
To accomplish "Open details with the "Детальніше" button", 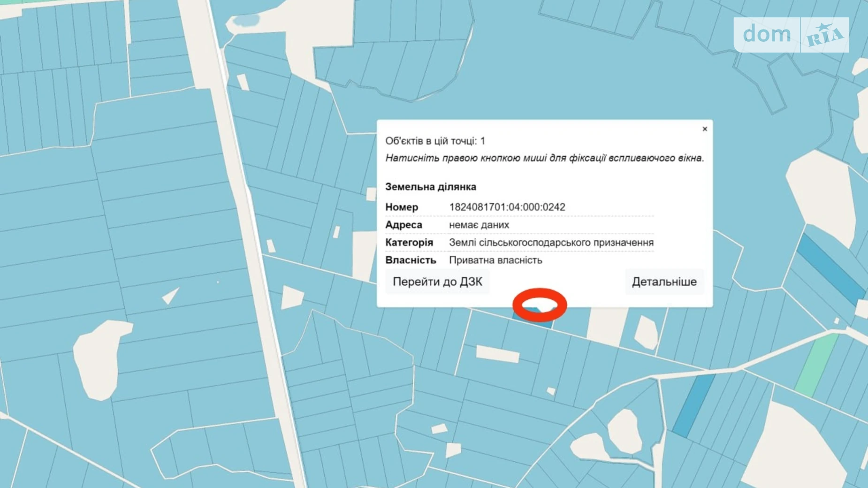I will coord(664,282).
